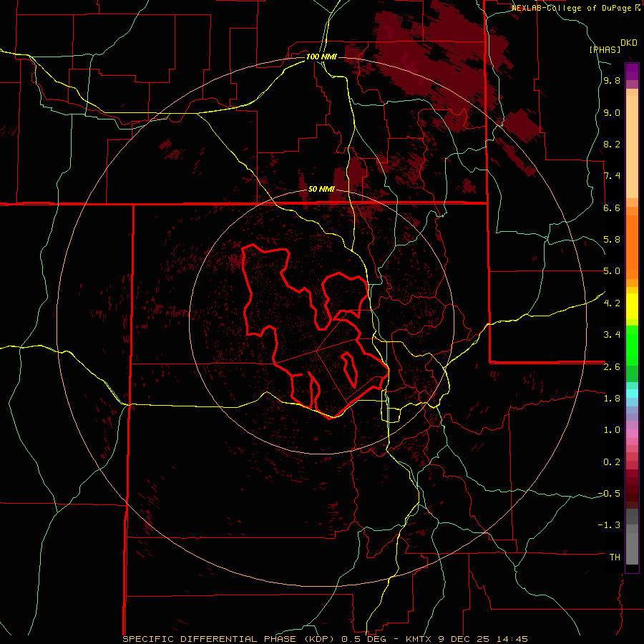
Task: Pick the pink swatch beside the 1.0 label
Action: coord(632,434)
